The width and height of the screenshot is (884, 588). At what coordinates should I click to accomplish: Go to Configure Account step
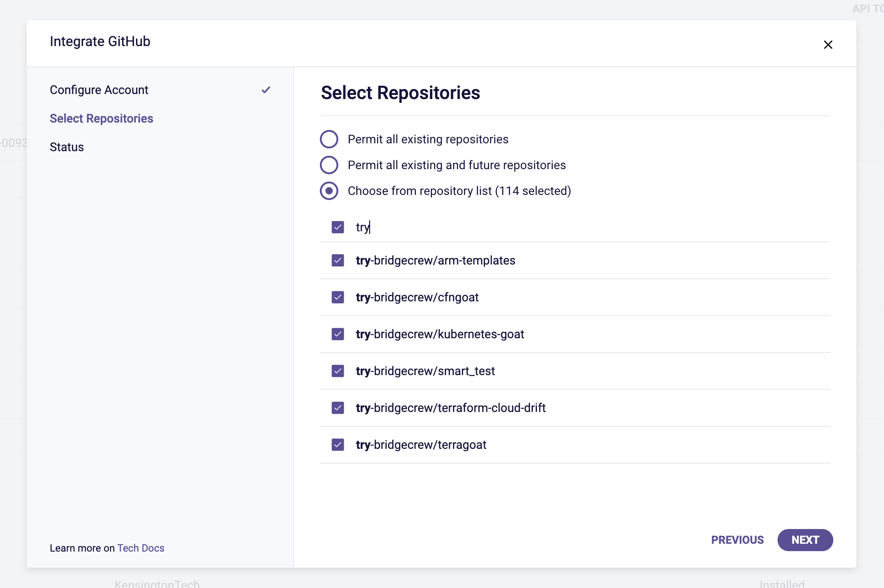99,90
